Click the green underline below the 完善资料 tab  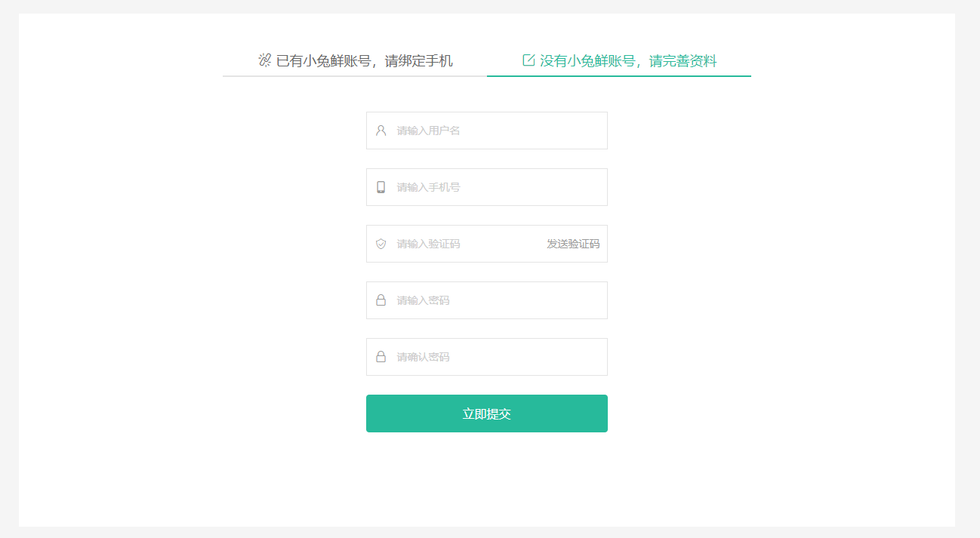619,76
